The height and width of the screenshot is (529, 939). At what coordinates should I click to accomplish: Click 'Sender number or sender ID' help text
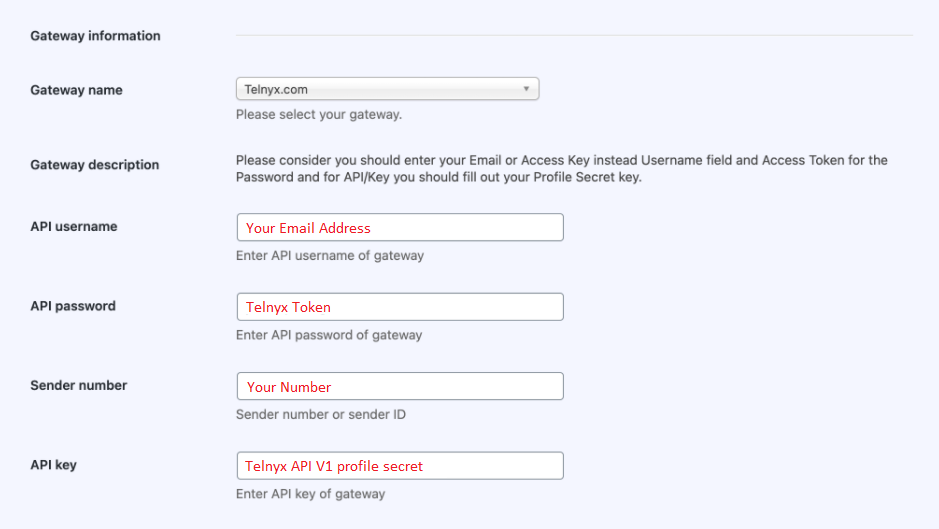[x=320, y=415]
